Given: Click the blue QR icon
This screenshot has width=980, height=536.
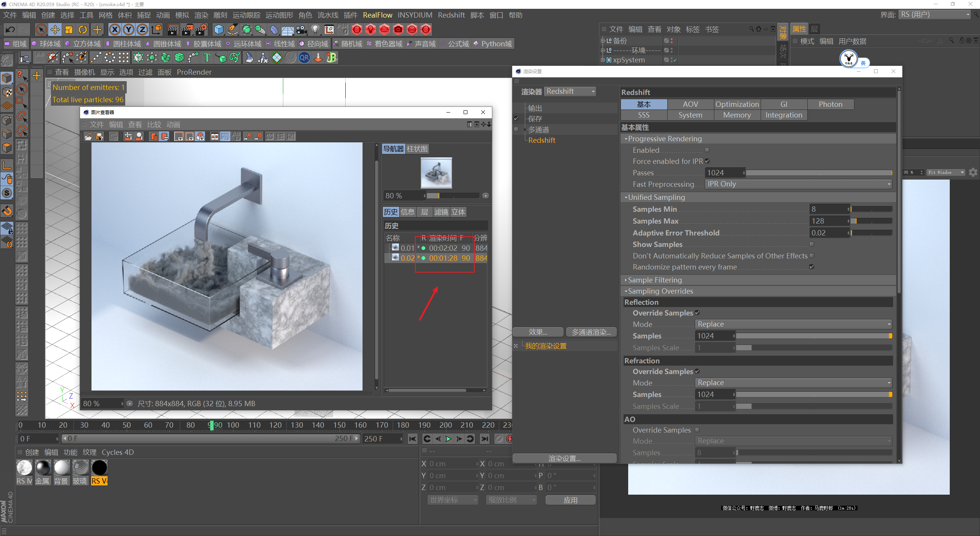Looking at the screenshot, I should pos(304,58).
